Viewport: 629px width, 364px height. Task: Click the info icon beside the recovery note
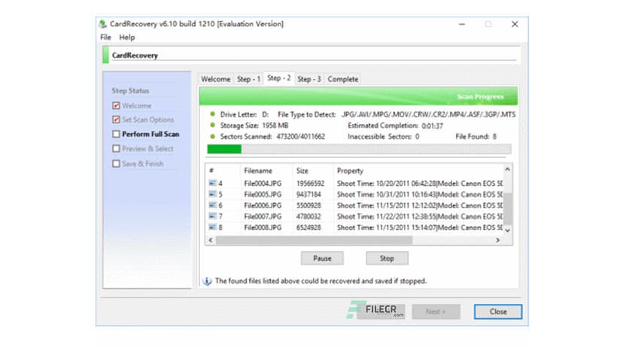click(207, 281)
